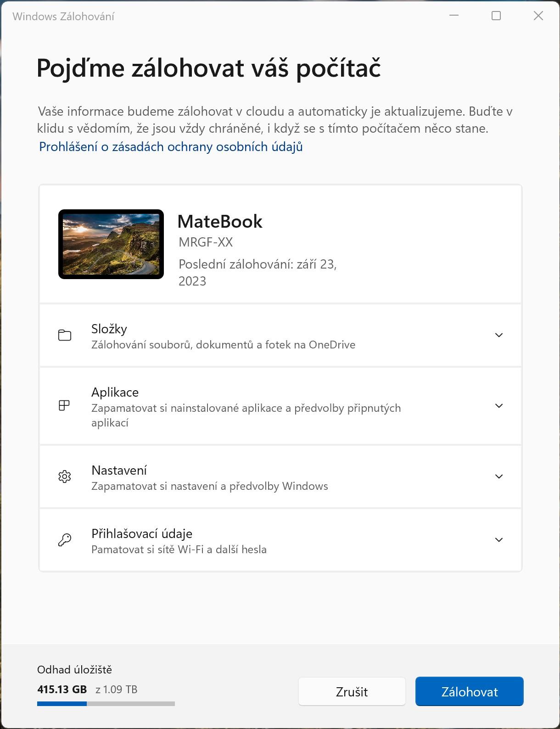Screen dimensions: 560x729
Task: Click the Wi-Fi passwords description text
Action: point(179,550)
